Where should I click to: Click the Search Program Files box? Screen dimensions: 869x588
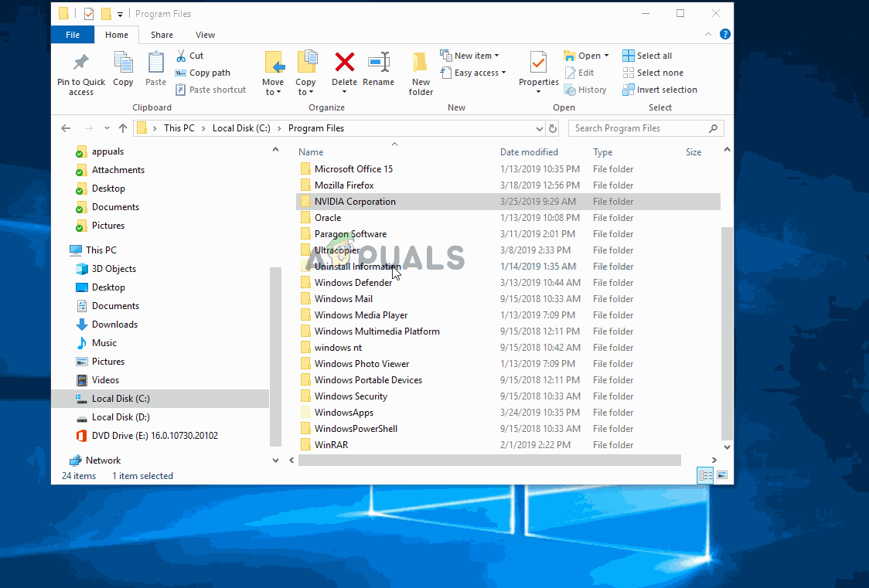(x=646, y=128)
